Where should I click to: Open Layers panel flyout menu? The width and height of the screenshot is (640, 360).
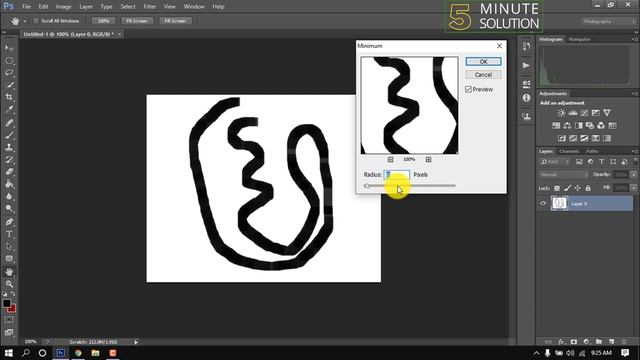point(635,151)
